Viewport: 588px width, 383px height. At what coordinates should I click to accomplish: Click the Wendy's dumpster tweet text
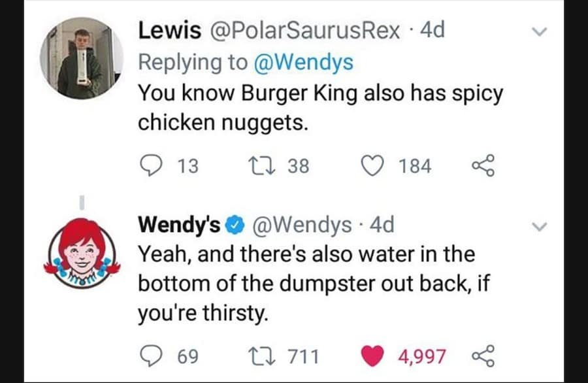(306, 283)
